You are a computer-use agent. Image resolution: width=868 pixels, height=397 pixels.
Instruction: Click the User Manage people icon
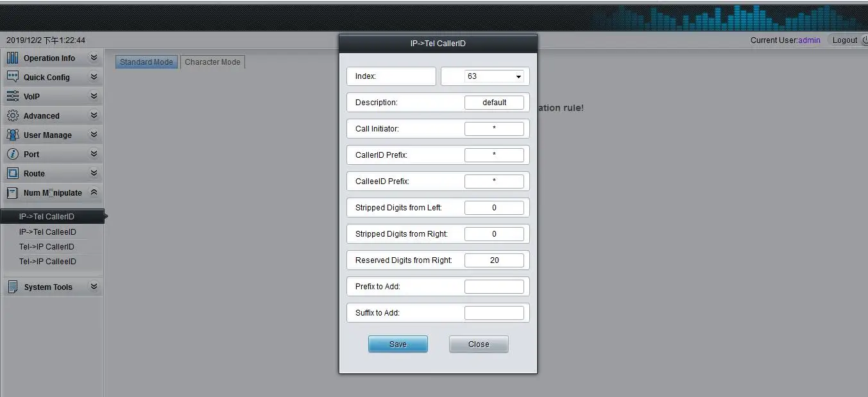pyautogui.click(x=12, y=135)
